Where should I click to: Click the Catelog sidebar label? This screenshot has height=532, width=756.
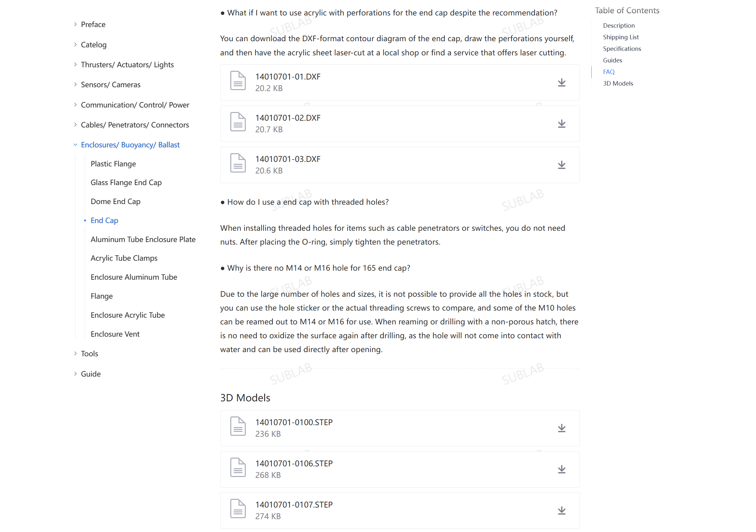[94, 44]
